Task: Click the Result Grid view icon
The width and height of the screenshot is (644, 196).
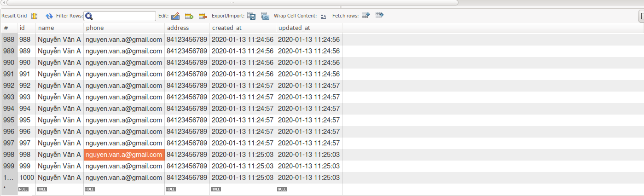Action: pos(34,16)
